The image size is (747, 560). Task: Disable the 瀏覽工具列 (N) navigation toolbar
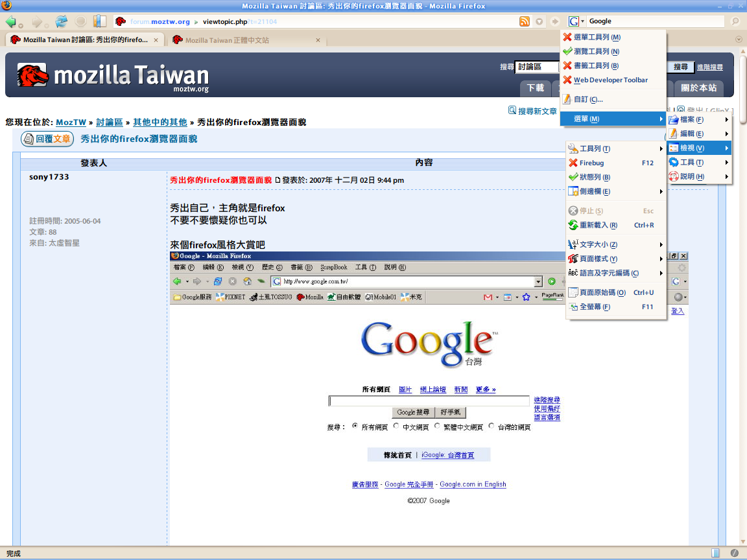[x=597, y=52]
